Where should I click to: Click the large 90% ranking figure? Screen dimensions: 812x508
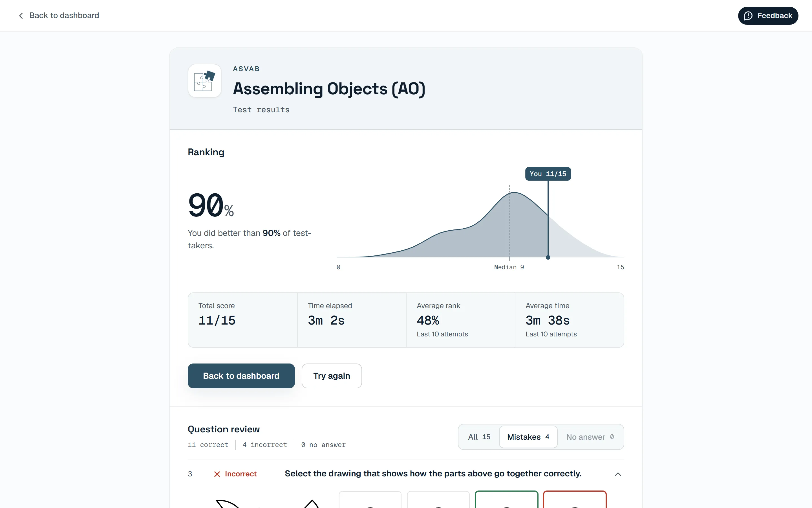[x=211, y=205]
